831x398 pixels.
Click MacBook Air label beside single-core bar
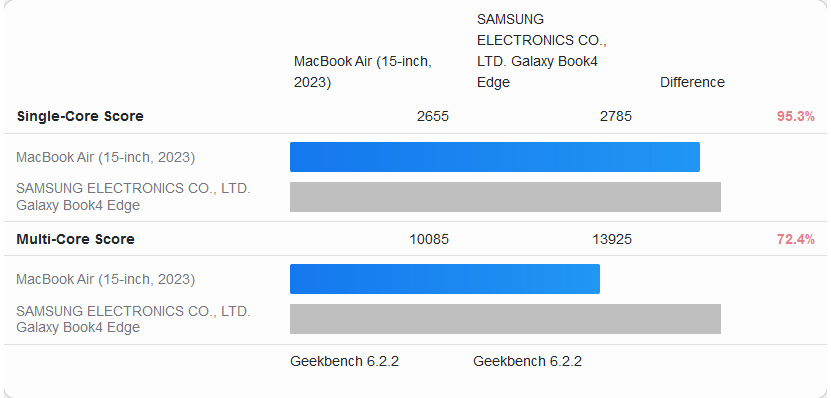tap(105, 157)
